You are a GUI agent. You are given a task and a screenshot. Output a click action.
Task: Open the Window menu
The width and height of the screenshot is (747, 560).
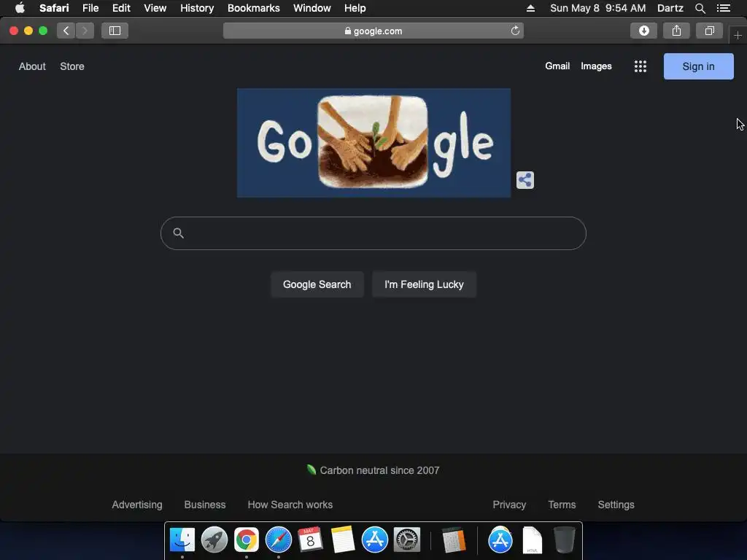pos(311,8)
